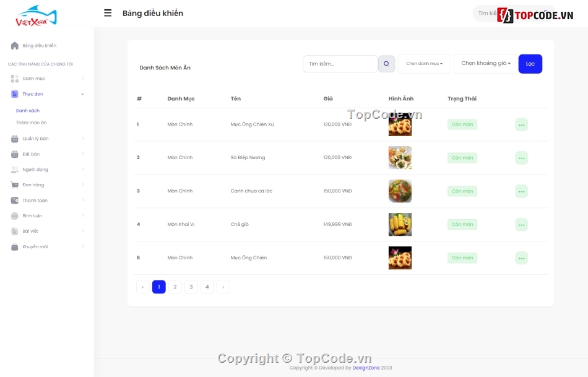Click the Hình Ảnh column header
This screenshot has height=377, width=588.
(x=401, y=98)
